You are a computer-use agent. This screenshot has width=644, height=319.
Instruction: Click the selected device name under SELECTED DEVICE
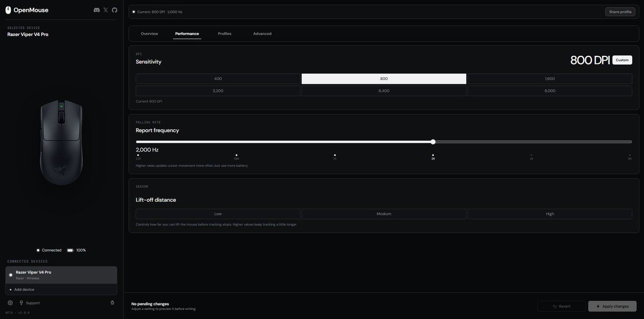tap(28, 34)
